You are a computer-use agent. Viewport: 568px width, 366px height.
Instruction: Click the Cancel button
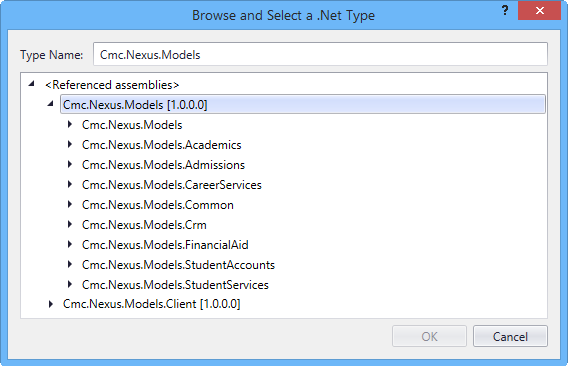pos(510,336)
